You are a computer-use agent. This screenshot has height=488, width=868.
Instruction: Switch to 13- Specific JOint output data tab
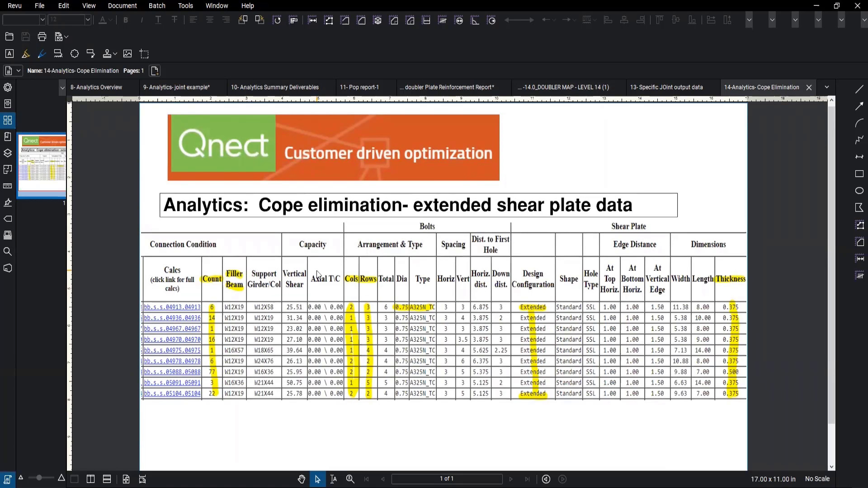(x=666, y=87)
